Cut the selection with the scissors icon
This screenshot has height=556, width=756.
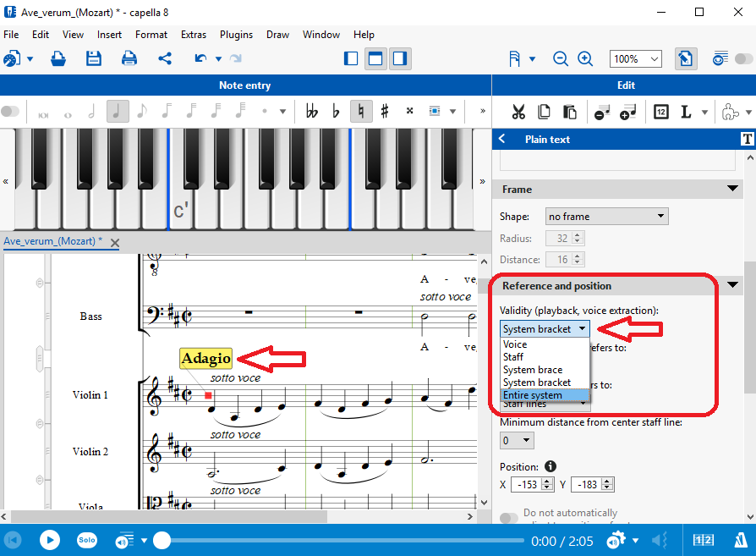[518, 112]
